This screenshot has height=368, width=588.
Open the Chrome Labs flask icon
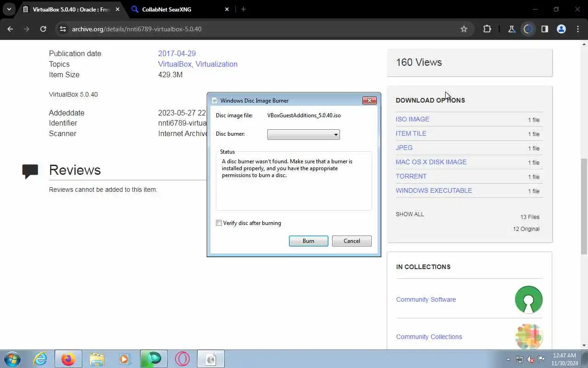(x=511, y=29)
